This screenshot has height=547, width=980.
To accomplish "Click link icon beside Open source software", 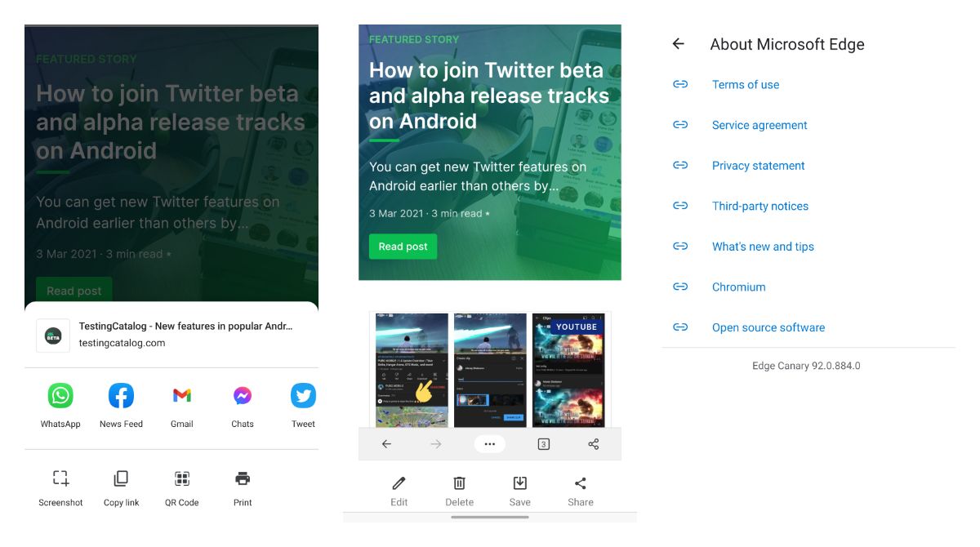I will click(680, 327).
